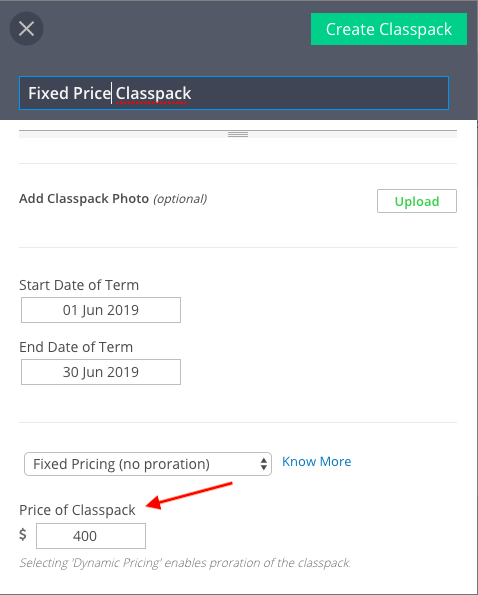
Task: Open the Start Date of Term field
Action: [101, 310]
